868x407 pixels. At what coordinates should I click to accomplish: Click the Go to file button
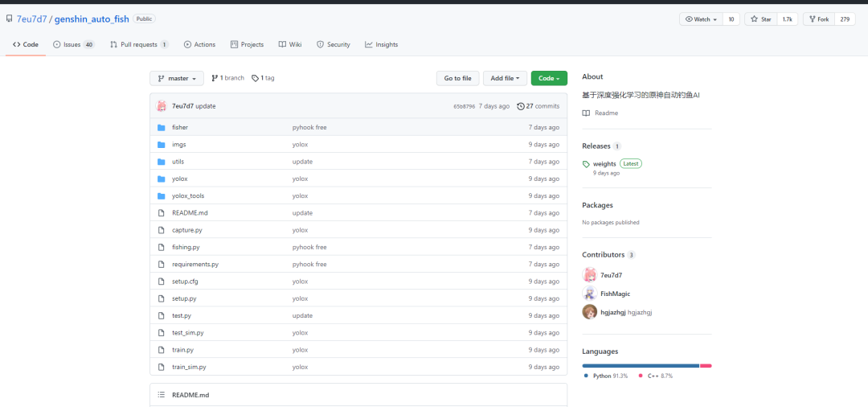pos(458,79)
